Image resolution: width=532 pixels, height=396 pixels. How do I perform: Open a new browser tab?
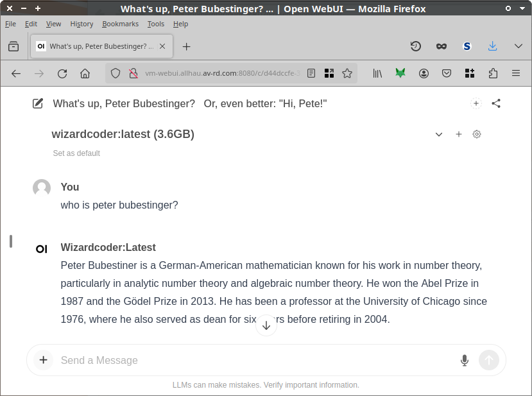(187, 46)
